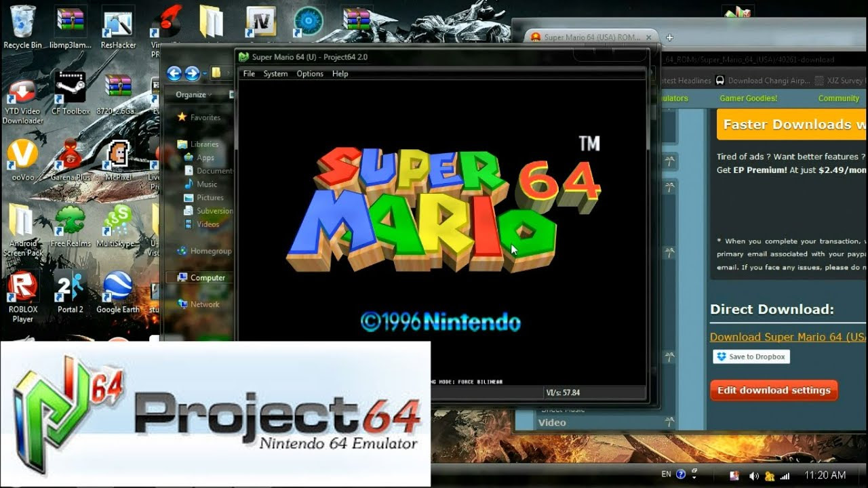Click the Save to Dropbox button

pos(751,357)
